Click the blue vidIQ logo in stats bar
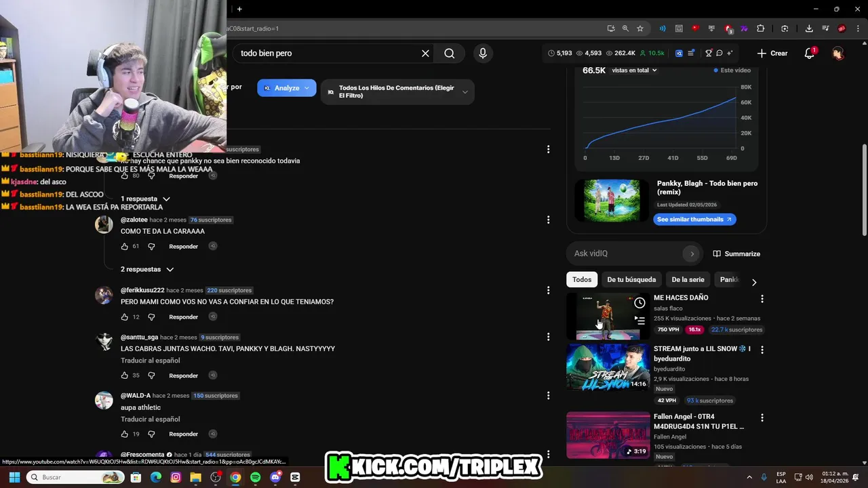 [x=679, y=53]
